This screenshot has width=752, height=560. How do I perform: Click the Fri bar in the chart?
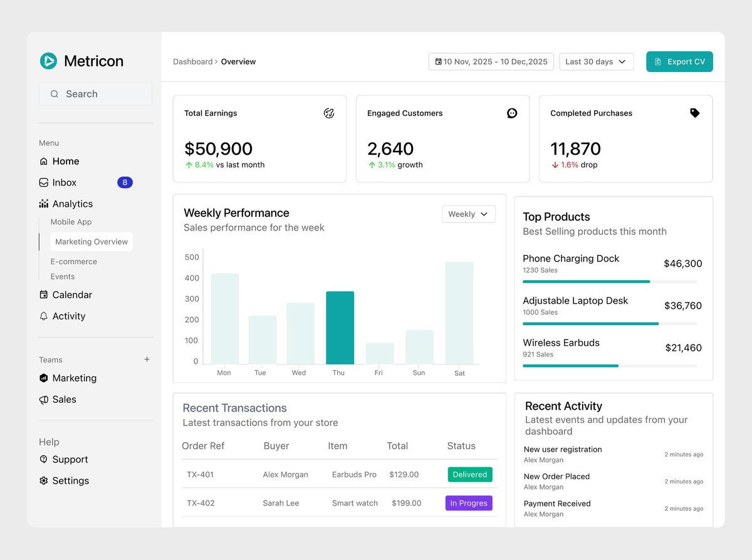point(380,353)
